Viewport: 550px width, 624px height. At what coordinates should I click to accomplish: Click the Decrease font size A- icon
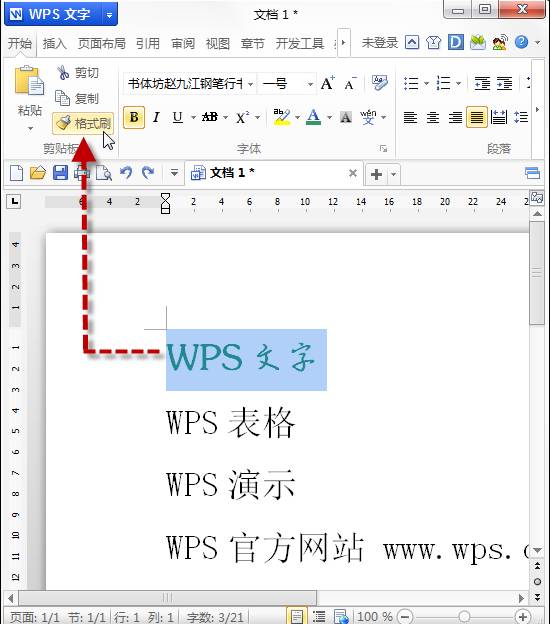(350, 83)
